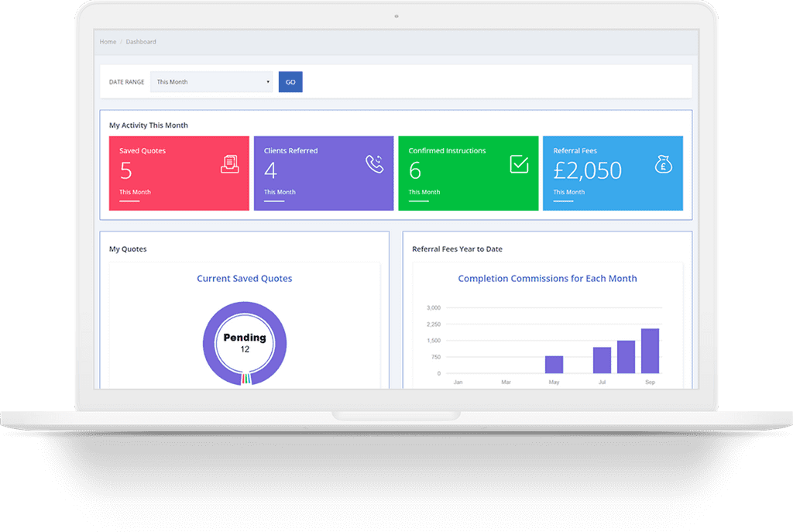Open the Date Range dropdown

tap(211, 82)
